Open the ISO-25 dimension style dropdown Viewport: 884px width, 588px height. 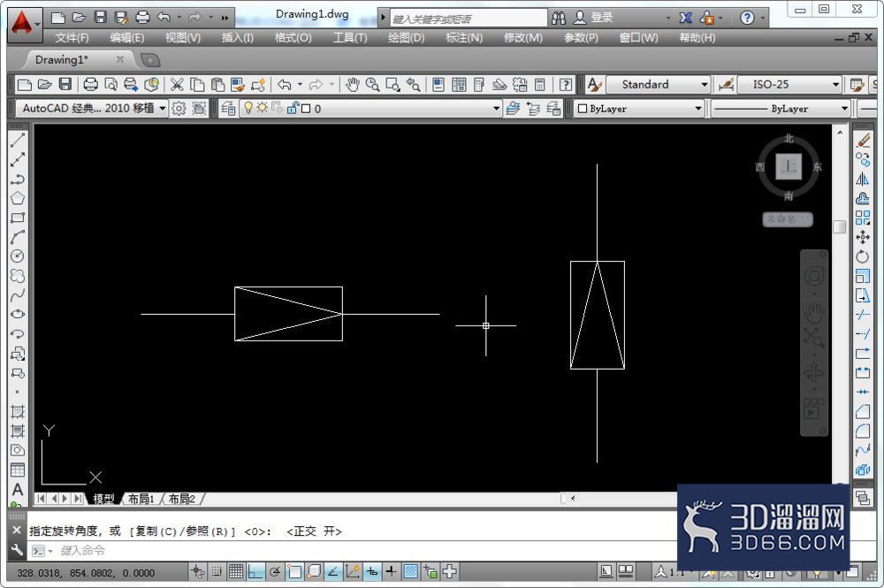click(789, 85)
